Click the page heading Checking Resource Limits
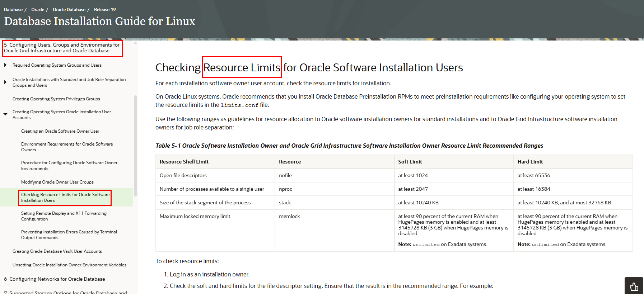The width and height of the screenshot is (644, 294). click(x=309, y=67)
